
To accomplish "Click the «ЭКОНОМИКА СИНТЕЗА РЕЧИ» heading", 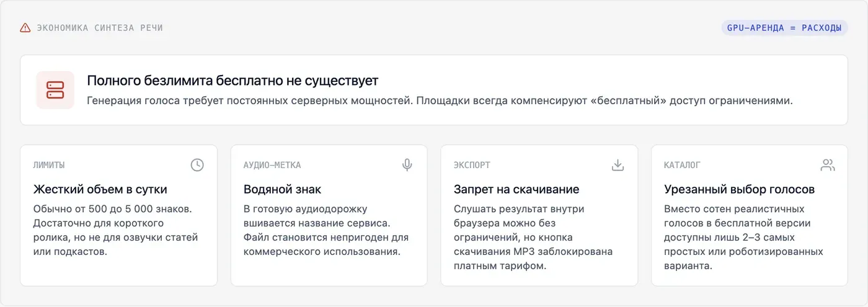I will (100, 28).
